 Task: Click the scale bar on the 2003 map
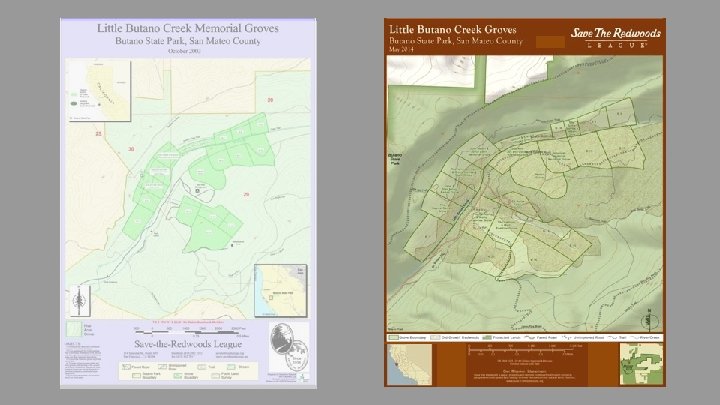click(x=191, y=331)
